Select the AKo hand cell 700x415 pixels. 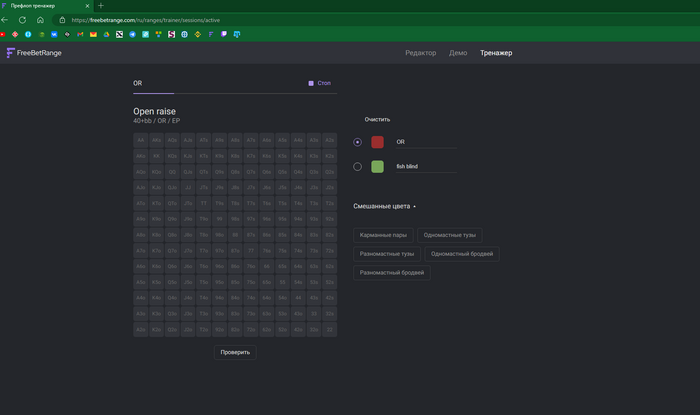[141, 156]
